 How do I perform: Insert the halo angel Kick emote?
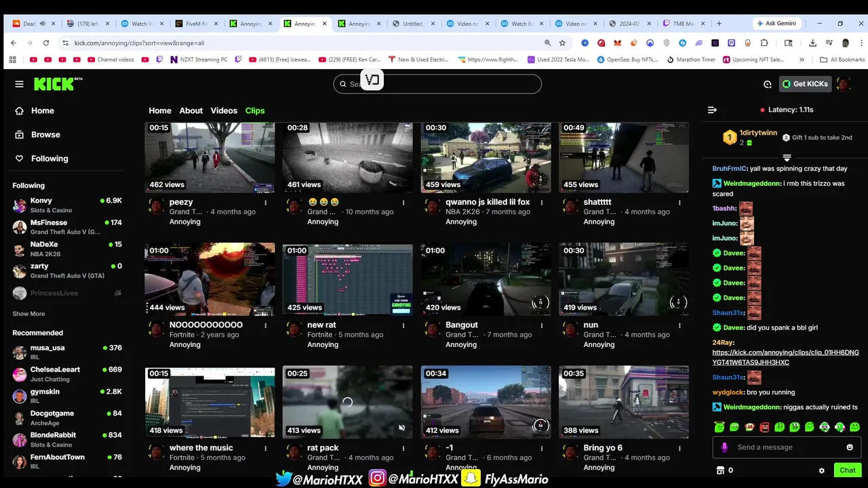719,427
